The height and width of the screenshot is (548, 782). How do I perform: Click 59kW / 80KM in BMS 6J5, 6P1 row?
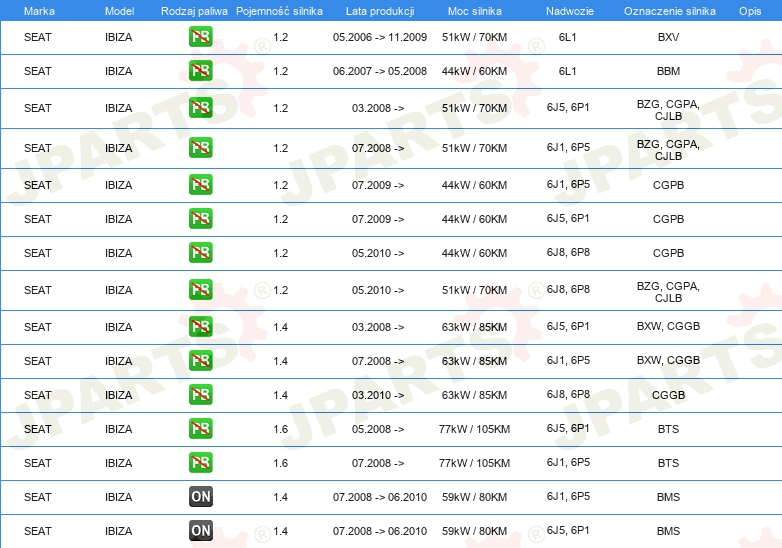tap(474, 531)
